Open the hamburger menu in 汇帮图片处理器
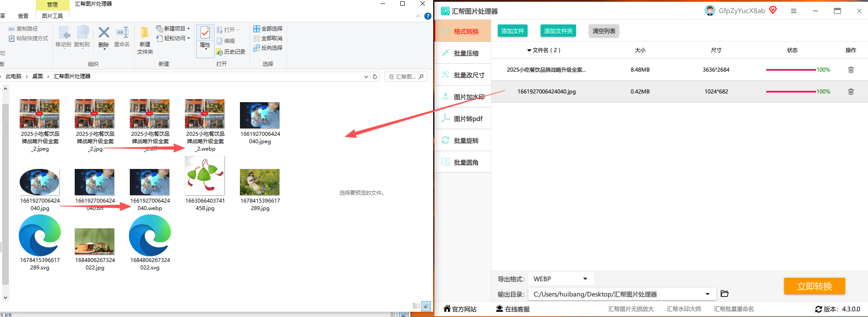 tap(793, 11)
